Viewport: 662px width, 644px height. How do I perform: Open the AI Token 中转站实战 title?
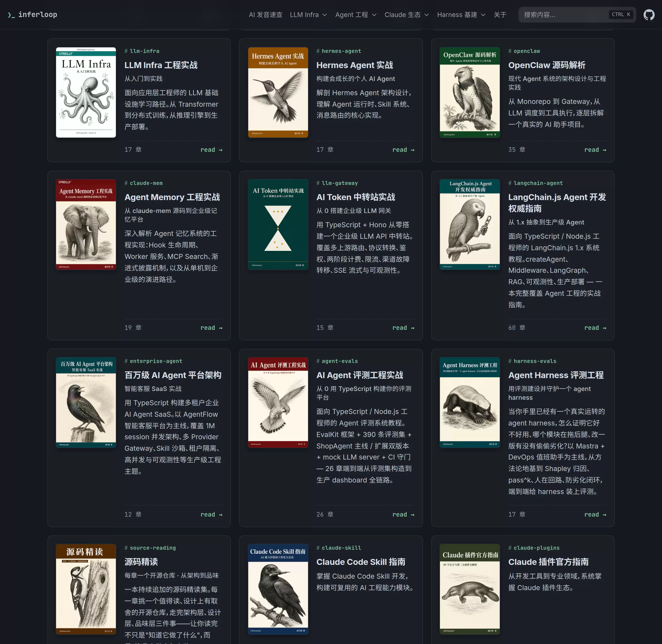tap(356, 197)
